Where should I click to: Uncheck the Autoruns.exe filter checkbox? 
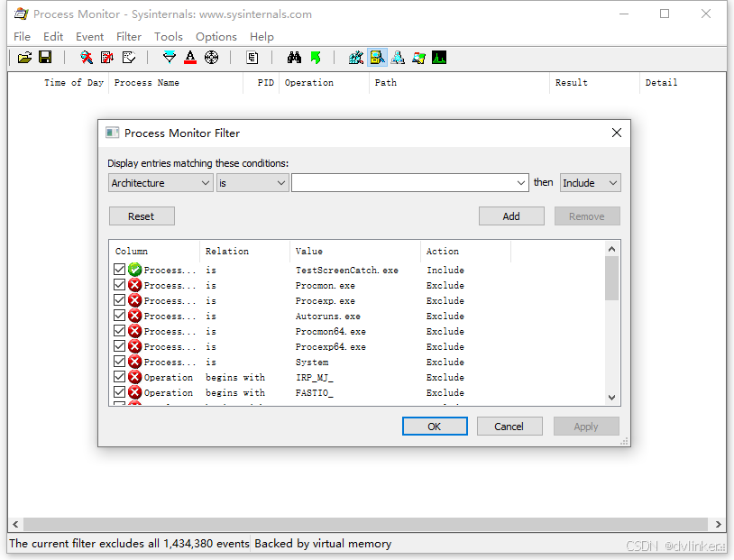[x=119, y=316]
